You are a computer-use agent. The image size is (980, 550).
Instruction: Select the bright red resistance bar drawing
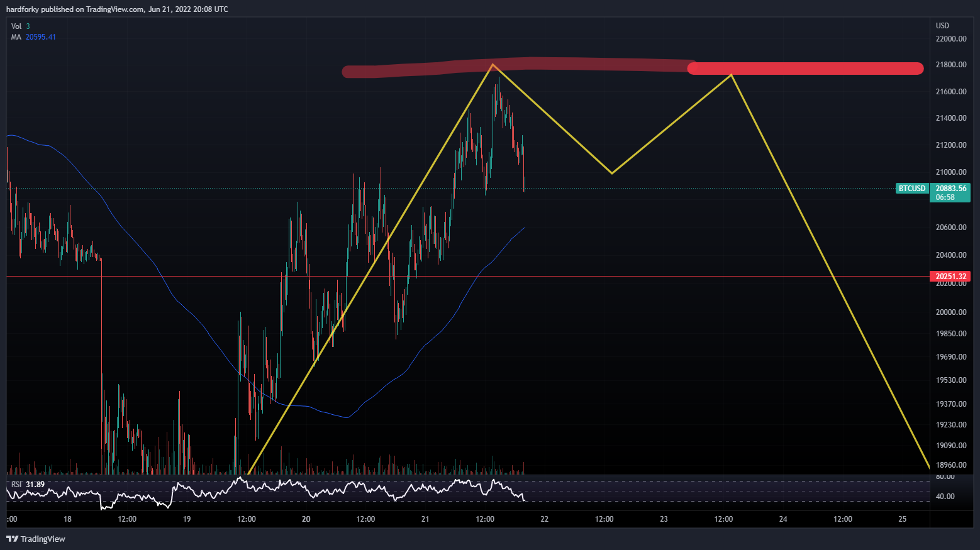pyautogui.click(x=805, y=69)
